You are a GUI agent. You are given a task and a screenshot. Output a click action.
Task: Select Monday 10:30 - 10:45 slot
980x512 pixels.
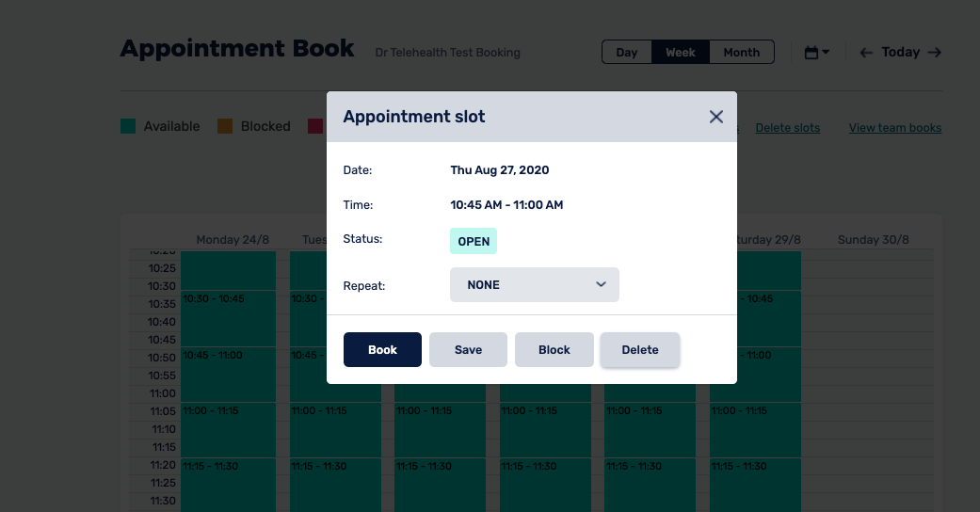click(x=228, y=318)
